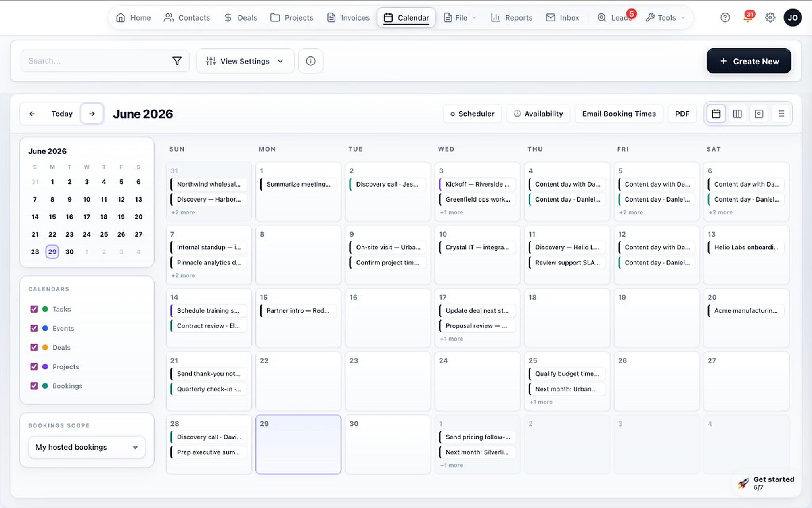Open 'Summarize meeting...' event on June 1
This screenshot has height=508, width=812.
click(298, 184)
